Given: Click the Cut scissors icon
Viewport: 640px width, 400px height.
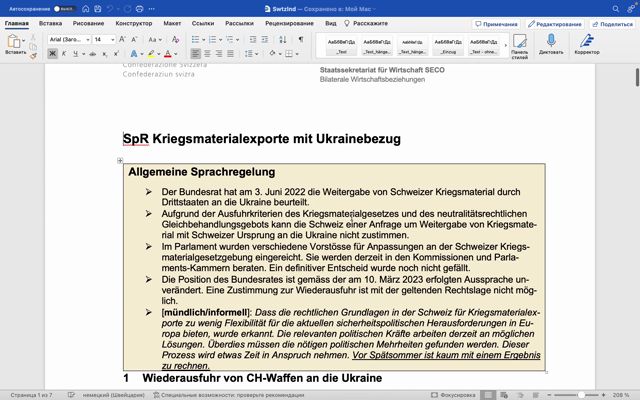Looking at the screenshot, I should [33, 38].
